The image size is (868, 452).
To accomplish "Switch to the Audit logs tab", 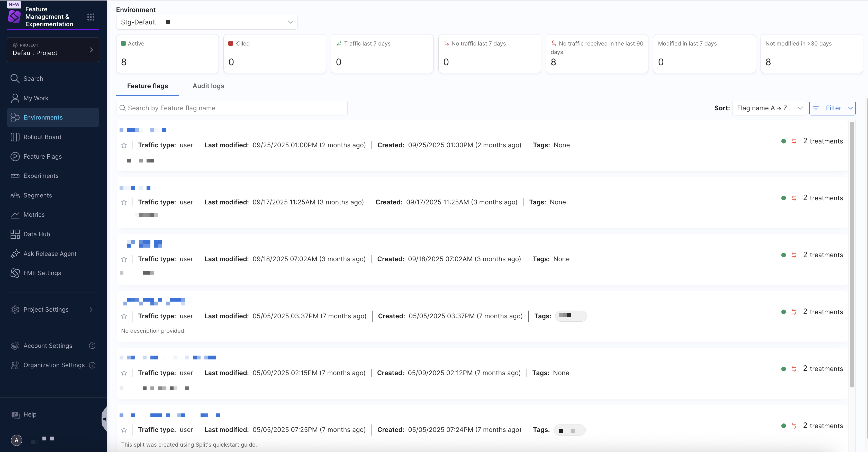I will tap(208, 86).
